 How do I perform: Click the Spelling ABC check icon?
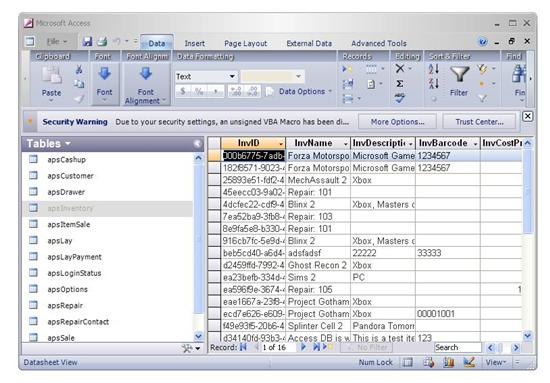(400, 98)
